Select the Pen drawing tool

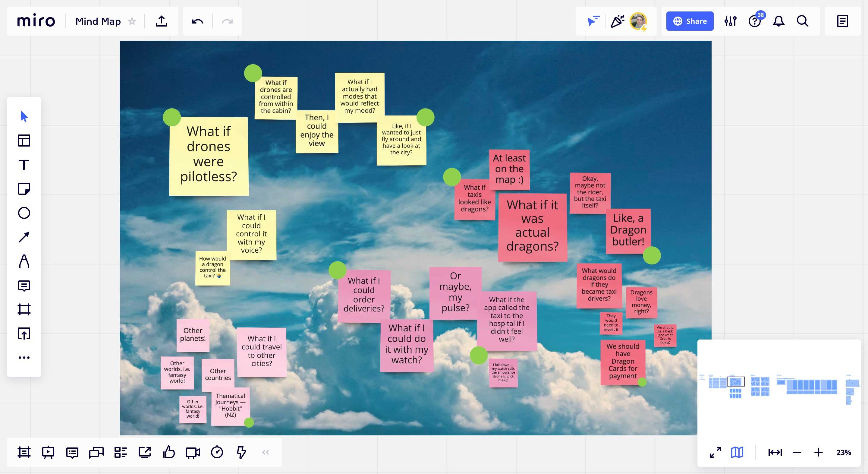[24, 261]
